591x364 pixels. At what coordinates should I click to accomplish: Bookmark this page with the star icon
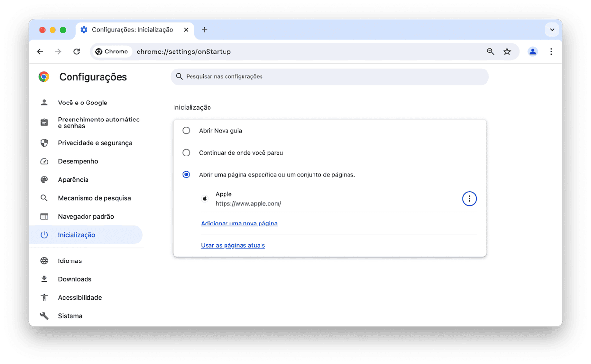click(x=507, y=52)
